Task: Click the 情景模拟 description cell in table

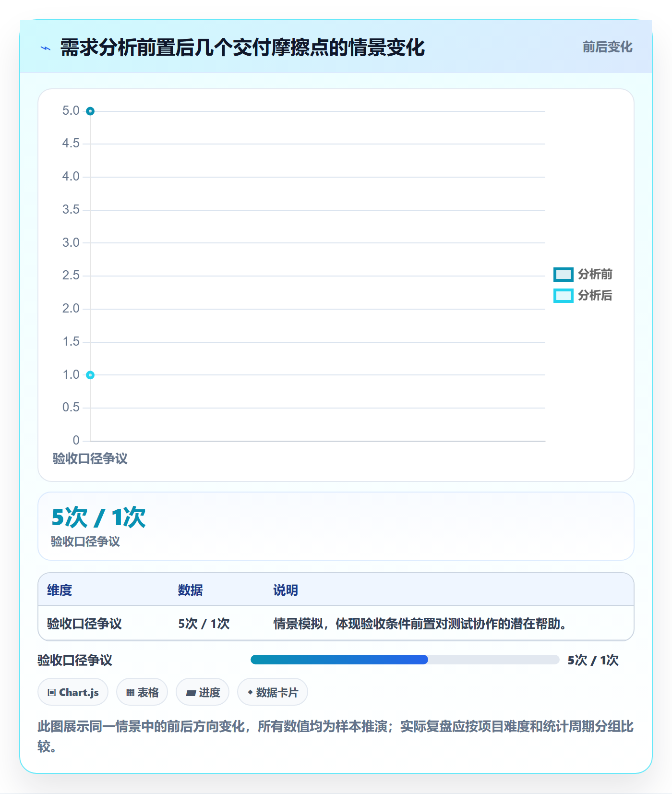Action: [420, 624]
